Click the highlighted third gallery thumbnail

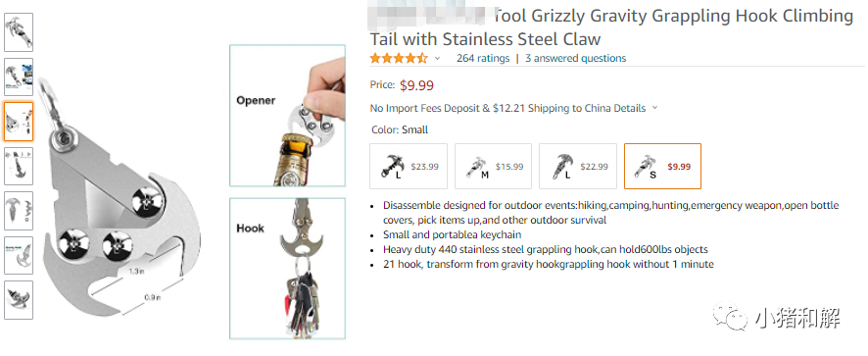[x=19, y=122]
